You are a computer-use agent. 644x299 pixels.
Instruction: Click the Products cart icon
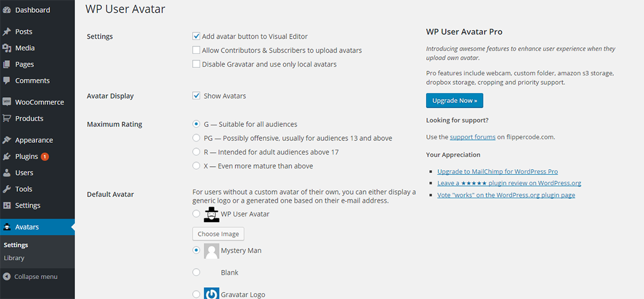tap(6, 118)
